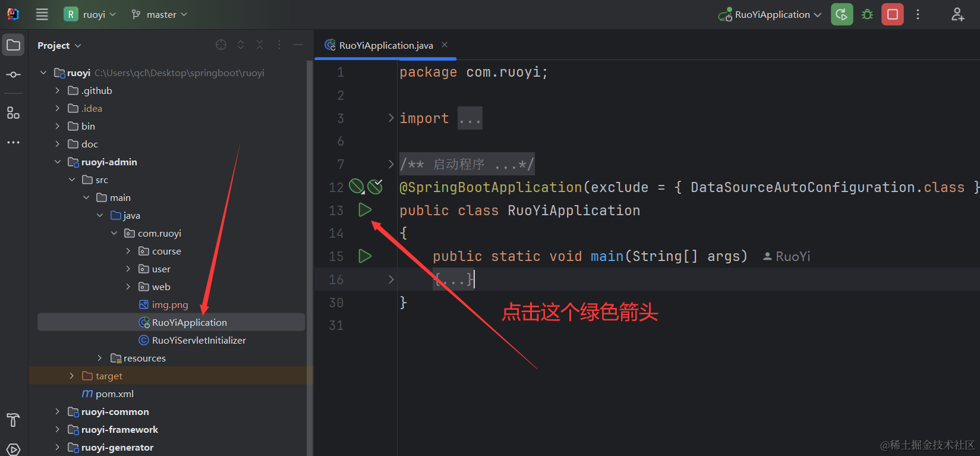
Task: Open the main hamburger menu
Action: (42, 15)
